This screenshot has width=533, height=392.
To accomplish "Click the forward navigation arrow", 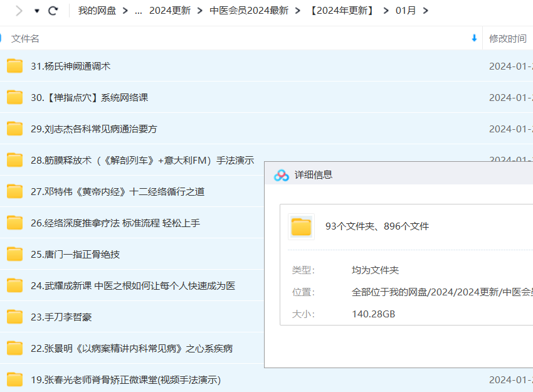I will [19, 11].
